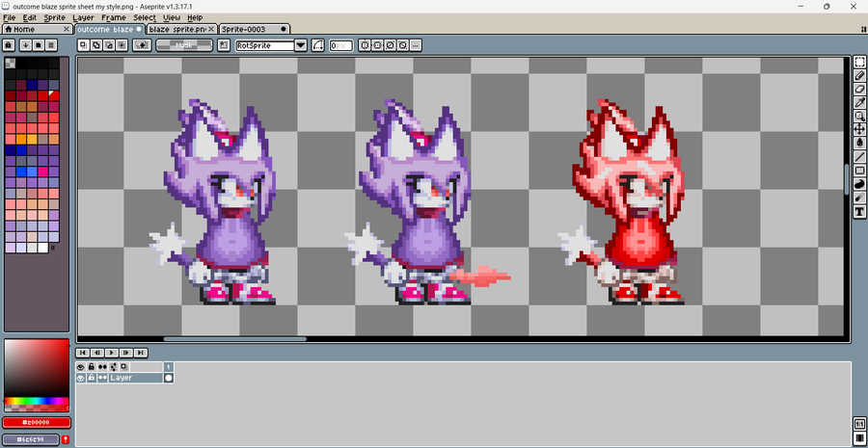The height and width of the screenshot is (448, 868).
Task: Click the red color warning exclamation icon
Action: coord(66,439)
